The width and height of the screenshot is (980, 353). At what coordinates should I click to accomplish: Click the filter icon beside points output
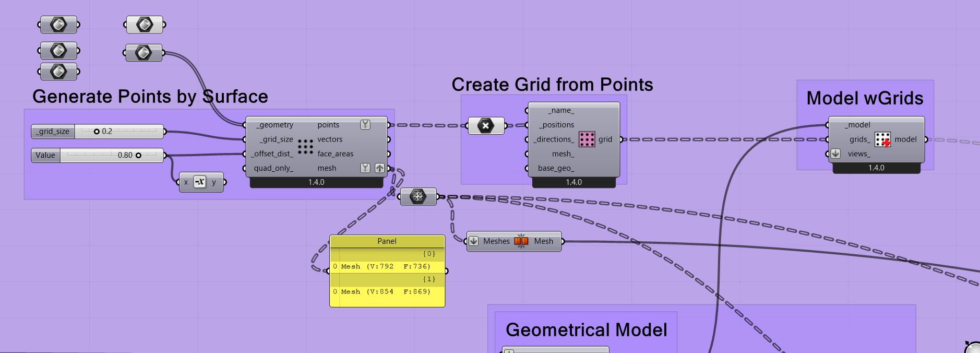tap(365, 125)
